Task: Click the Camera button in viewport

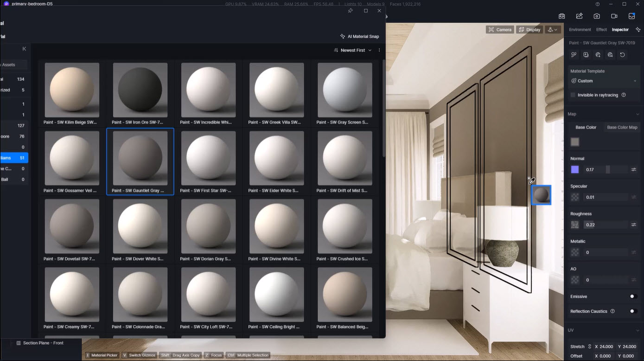Action: [499, 30]
